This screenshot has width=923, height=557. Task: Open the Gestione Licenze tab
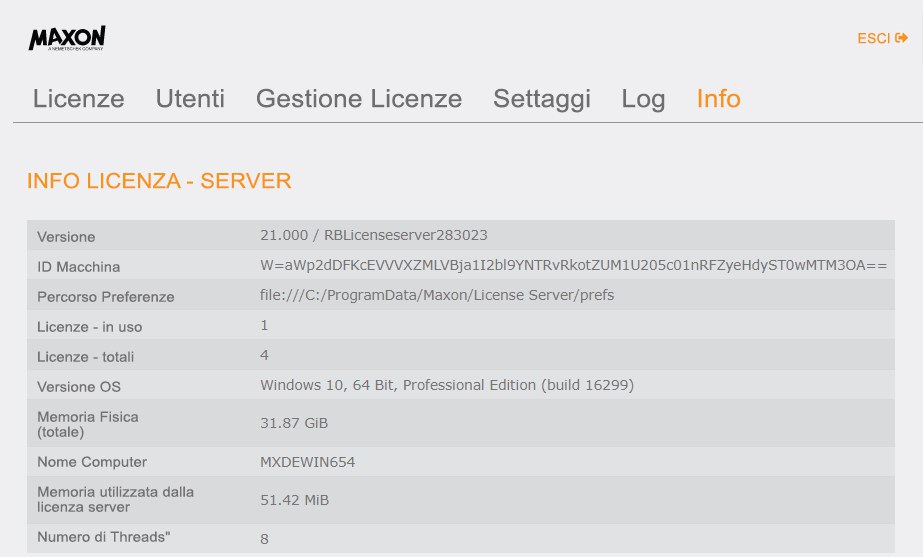[x=359, y=98]
